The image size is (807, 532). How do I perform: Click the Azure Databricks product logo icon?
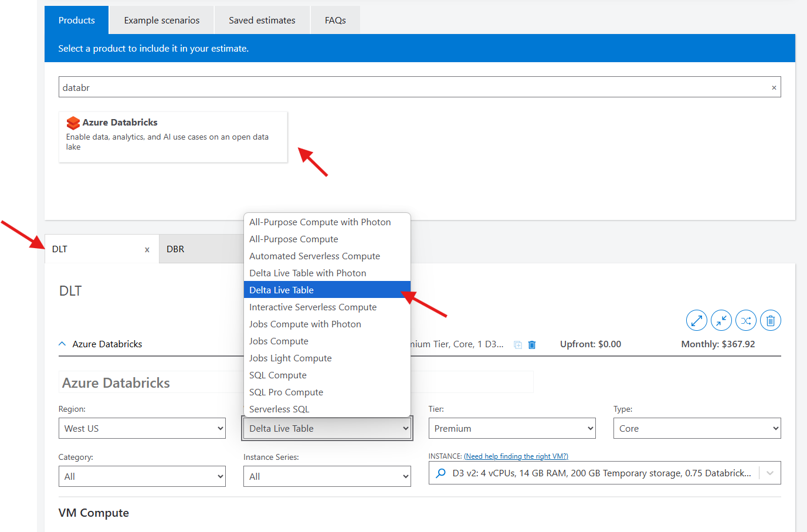[x=73, y=123]
